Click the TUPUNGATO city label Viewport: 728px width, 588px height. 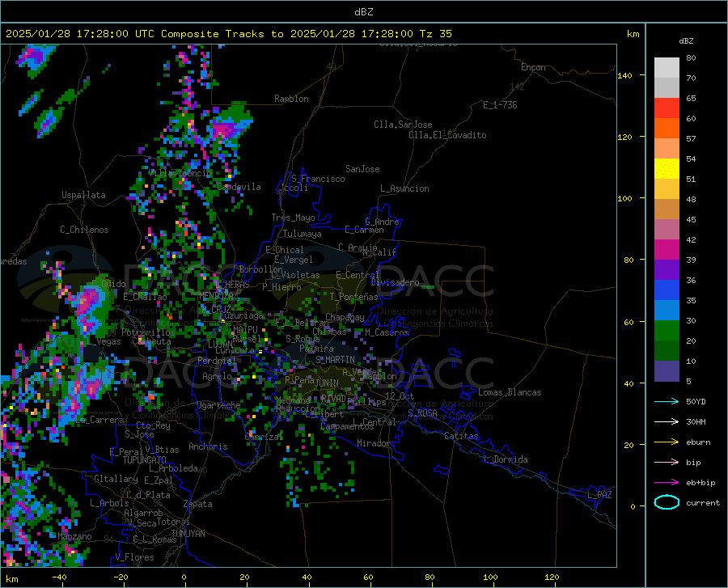pos(145,460)
